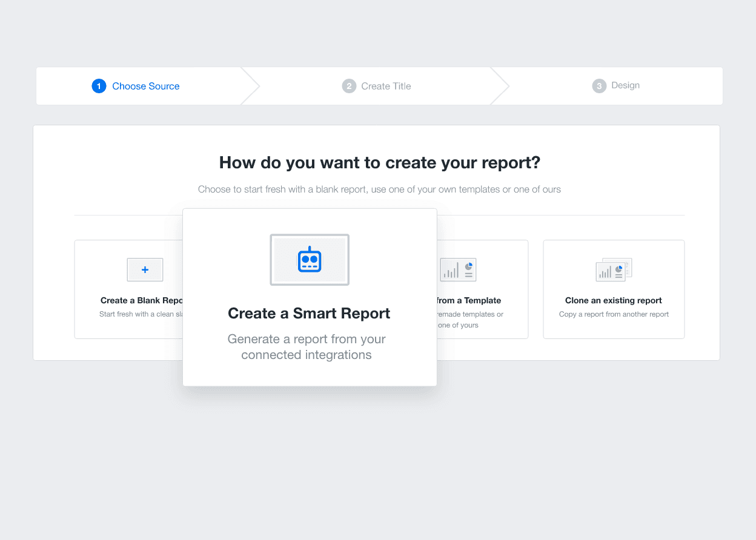Image resolution: width=756 pixels, height=540 pixels.
Task: Select the Create a Smart Report card
Action: [310, 297]
